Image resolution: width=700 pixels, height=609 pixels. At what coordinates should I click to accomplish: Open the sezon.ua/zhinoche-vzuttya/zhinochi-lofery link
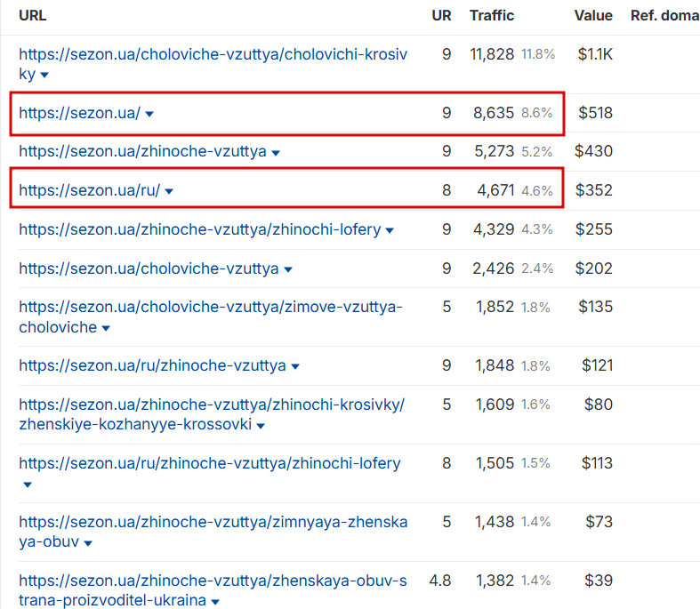tap(199, 229)
